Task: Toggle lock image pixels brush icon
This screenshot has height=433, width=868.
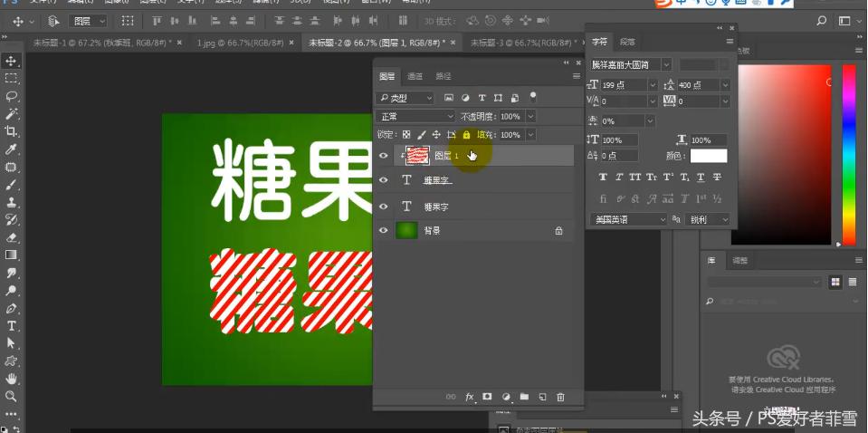Action: [421, 135]
